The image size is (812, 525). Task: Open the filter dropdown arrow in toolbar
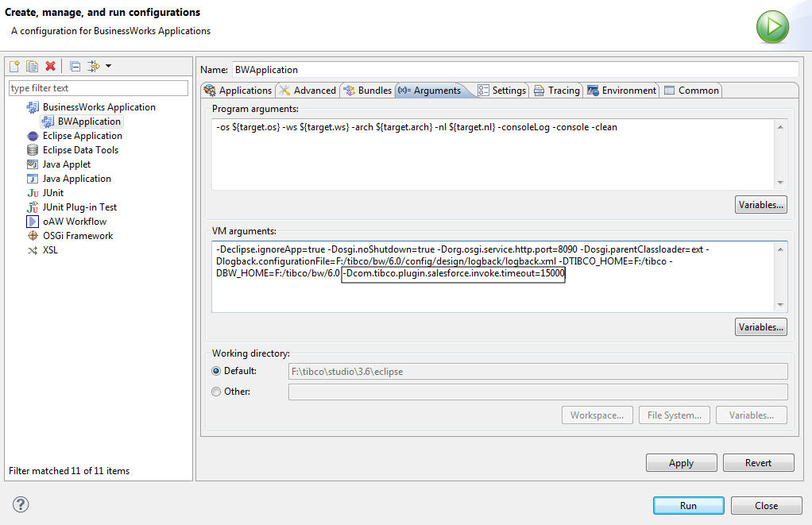pyautogui.click(x=108, y=66)
